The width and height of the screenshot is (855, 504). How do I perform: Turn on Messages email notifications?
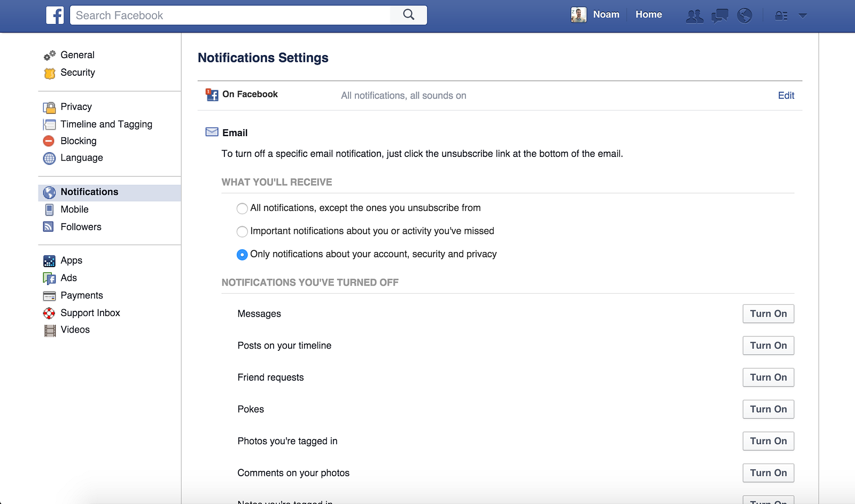pos(768,314)
